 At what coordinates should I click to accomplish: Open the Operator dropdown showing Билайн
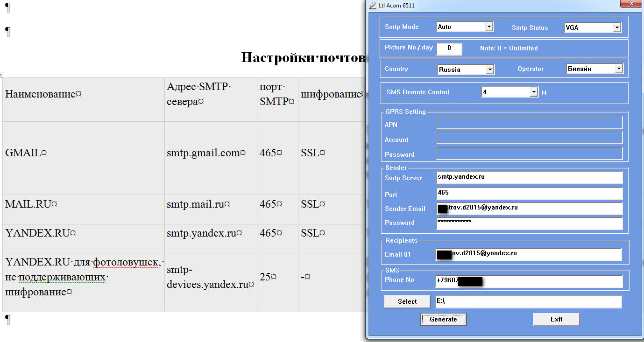coord(619,69)
